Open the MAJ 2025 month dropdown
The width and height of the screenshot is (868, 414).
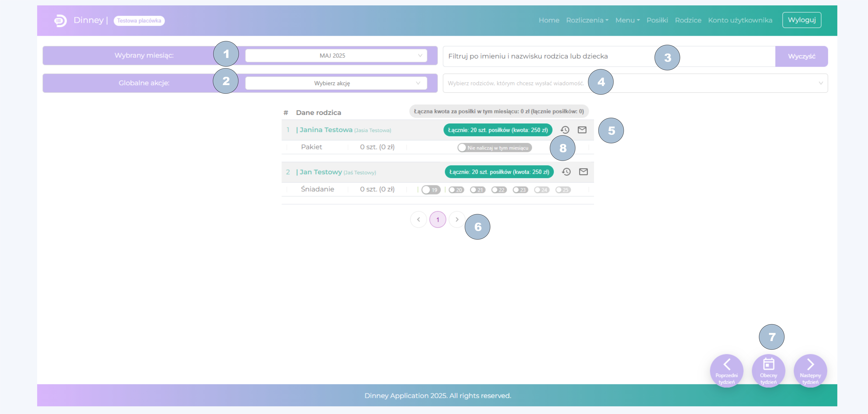click(x=336, y=56)
